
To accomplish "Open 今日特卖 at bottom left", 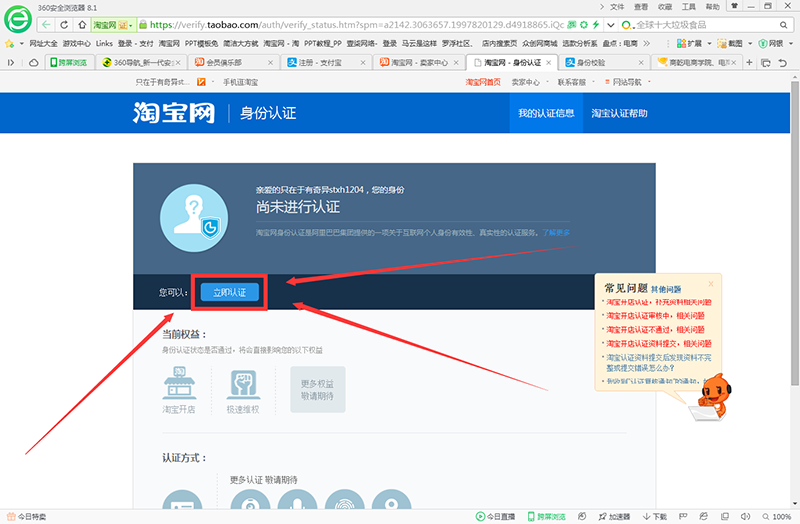I will (x=26, y=516).
